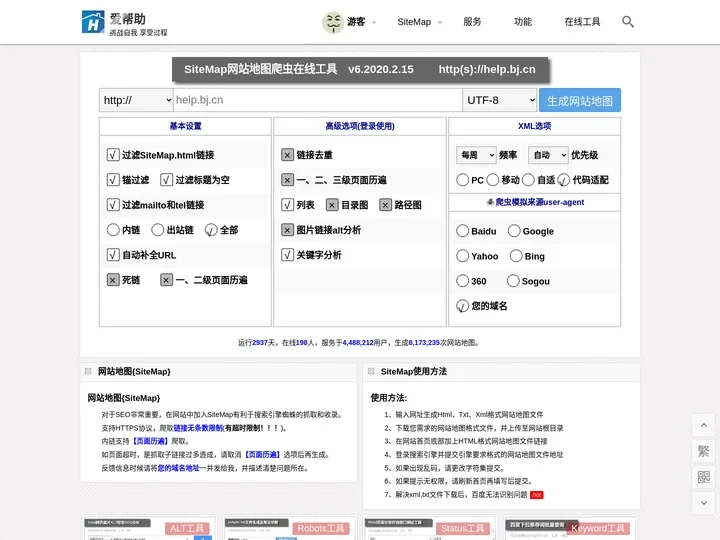Open the search magnifier icon
720x540 pixels.
click(x=628, y=22)
